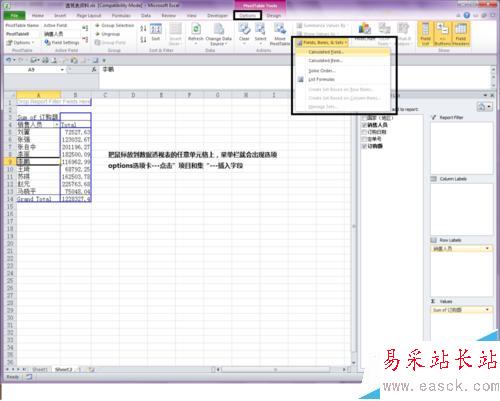500x401 pixels.
Task: Select the Sum of 订购额 cell
Action: pyautogui.click(x=38, y=117)
